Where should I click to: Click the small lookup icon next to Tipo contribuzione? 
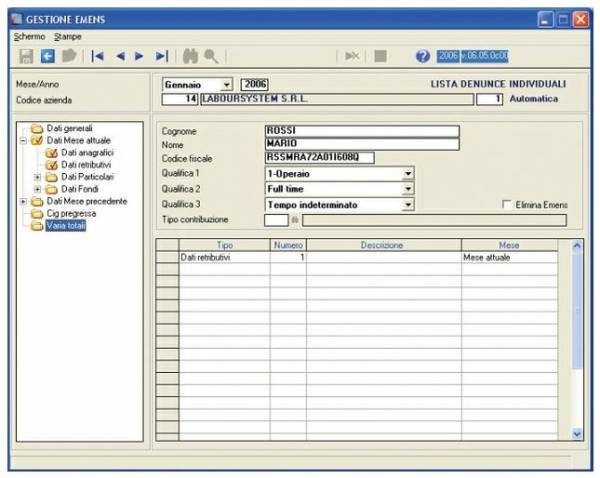[x=295, y=220]
